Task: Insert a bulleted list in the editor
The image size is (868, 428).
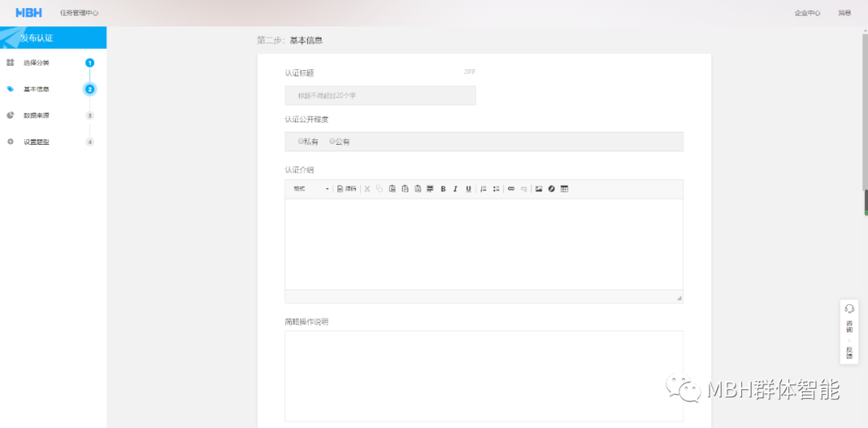Action: (x=496, y=189)
